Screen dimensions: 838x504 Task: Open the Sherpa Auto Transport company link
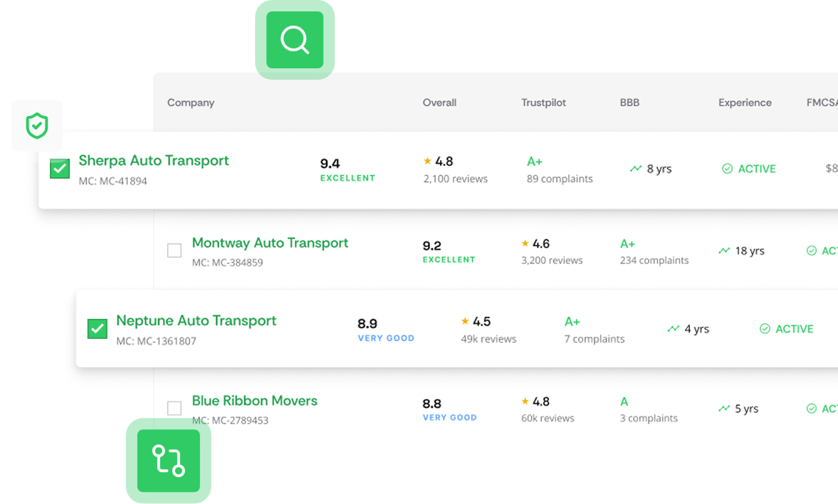153,160
